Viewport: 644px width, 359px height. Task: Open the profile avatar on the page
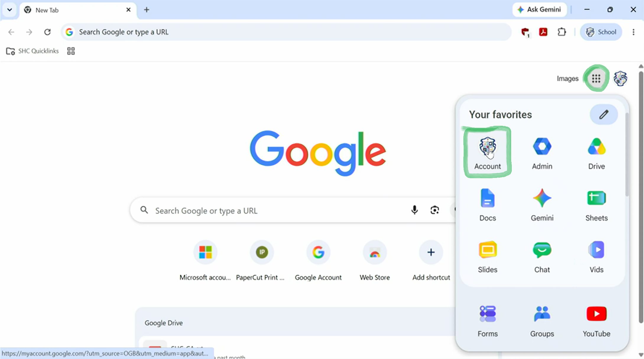[620, 78]
